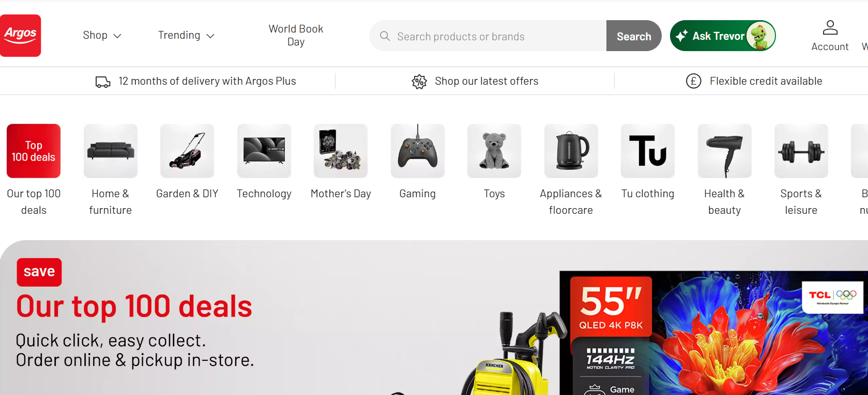Image resolution: width=868 pixels, height=395 pixels.
Task: Click the pound sign flexible credit icon
Action: [693, 81]
